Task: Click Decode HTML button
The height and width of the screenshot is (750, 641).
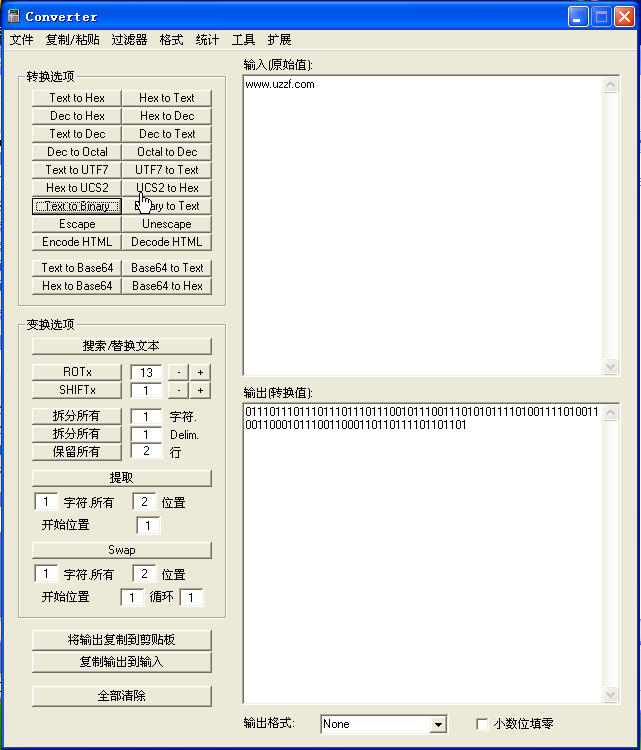Action: click(x=167, y=242)
